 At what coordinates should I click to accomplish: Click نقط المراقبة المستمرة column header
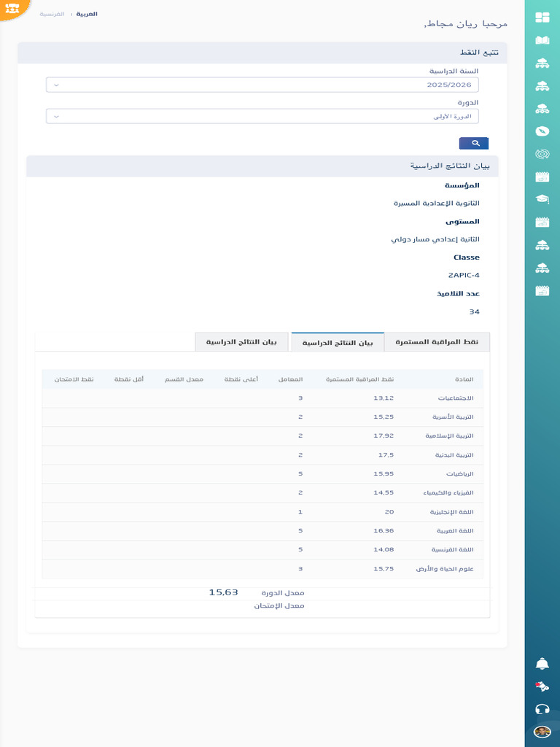359,379
